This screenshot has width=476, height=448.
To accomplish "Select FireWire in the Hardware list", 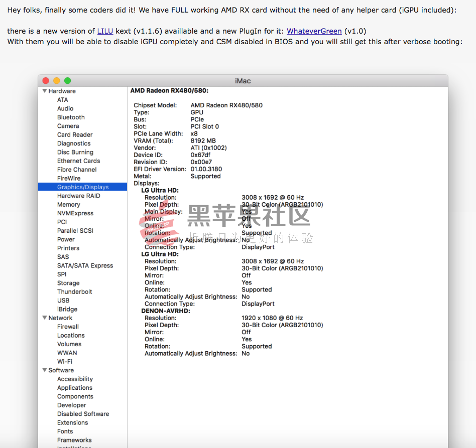I will [69, 179].
